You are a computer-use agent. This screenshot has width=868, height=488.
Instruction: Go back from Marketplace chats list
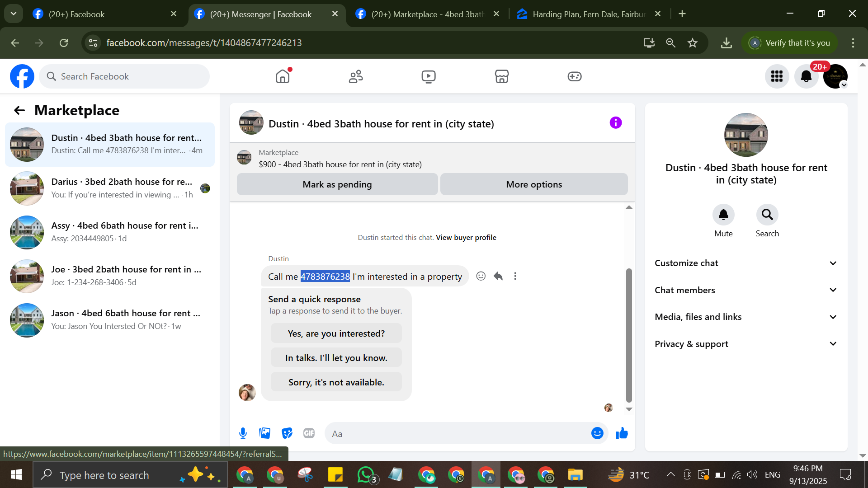coord(19,110)
